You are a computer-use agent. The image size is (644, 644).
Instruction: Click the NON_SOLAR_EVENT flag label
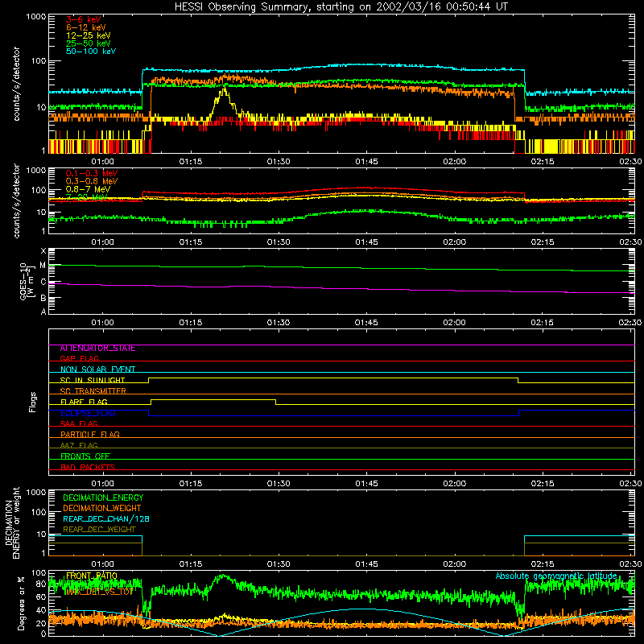pos(97,369)
